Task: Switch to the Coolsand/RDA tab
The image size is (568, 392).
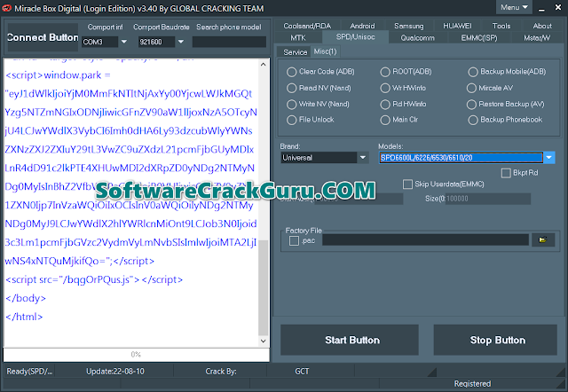Action: coord(307,26)
